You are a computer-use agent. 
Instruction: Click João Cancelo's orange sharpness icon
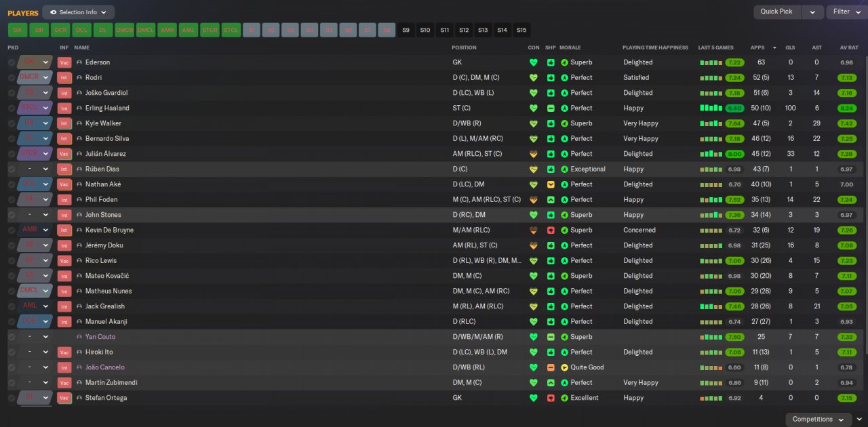pos(551,367)
